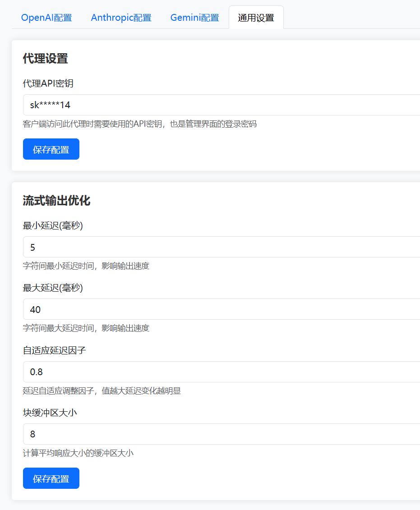Click the 最小延迟(毫秒) input showing 5
The image size is (420, 510).
coord(221,247)
